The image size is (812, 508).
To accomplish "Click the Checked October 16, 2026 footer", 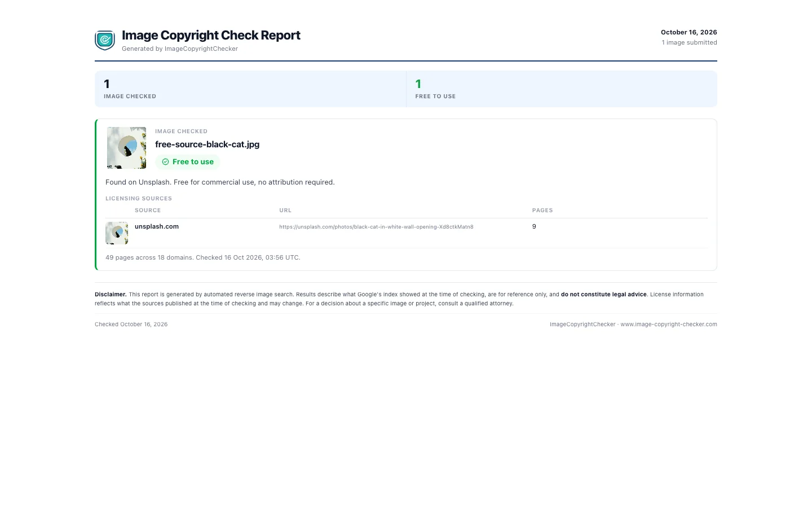I will tap(131, 325).
